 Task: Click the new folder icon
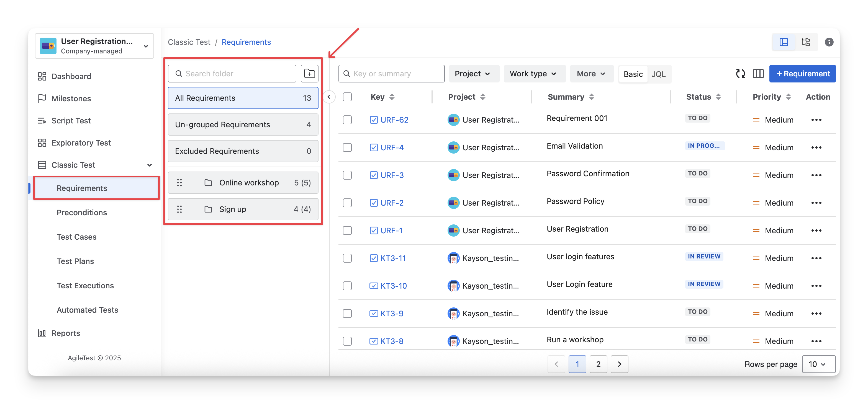pyautogui.click(x=309, y=73)
